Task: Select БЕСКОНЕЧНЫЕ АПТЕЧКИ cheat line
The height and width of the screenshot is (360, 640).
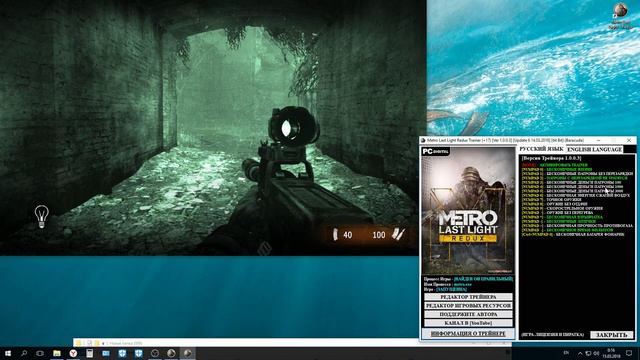Action: (559, 221)
